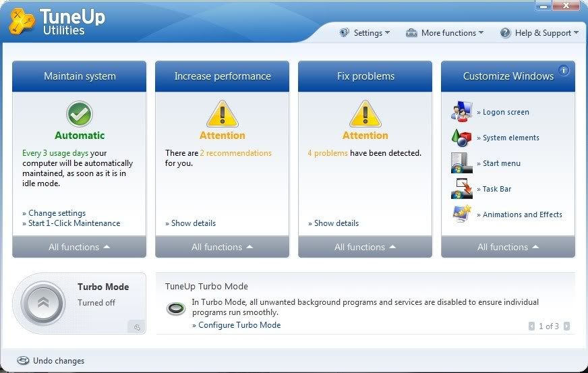The height and width of the screenshot is (373, 588).
Task: Click the Customize Windows header
Action: [508, 76]
